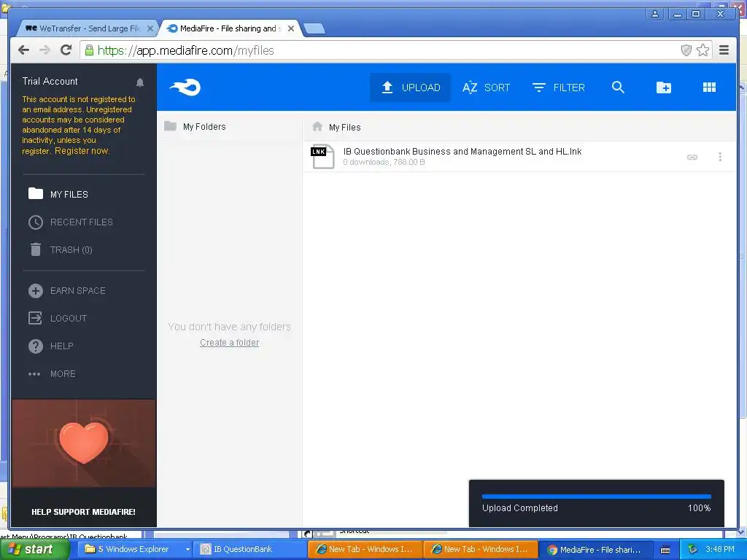
Task: Click the More three dots icon
Action: point(34,374)
